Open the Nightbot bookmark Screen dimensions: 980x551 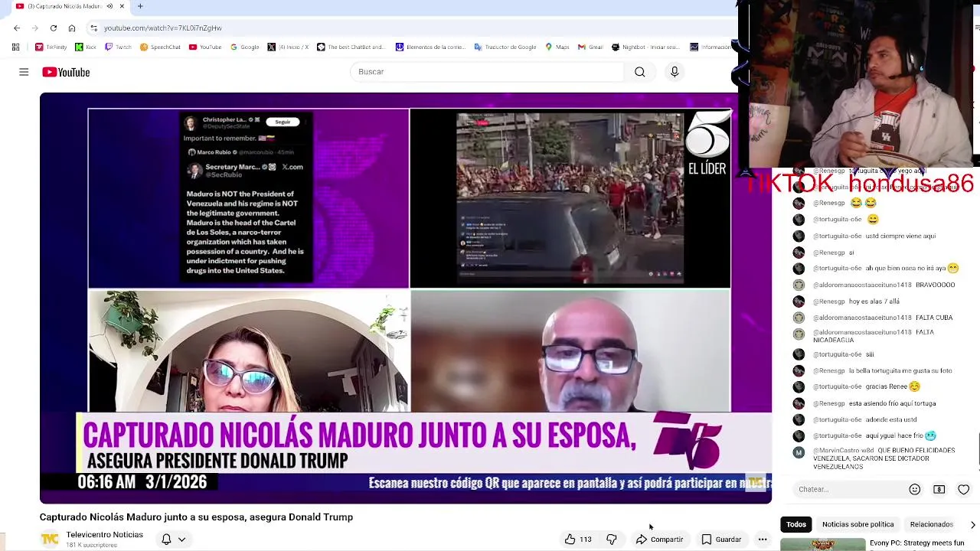645,47
